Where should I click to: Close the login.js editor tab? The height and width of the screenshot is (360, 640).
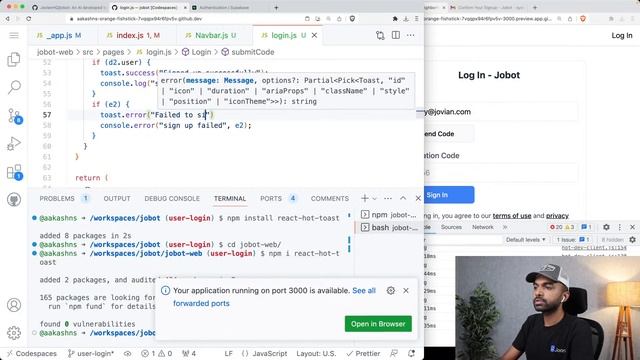point(314,36)
